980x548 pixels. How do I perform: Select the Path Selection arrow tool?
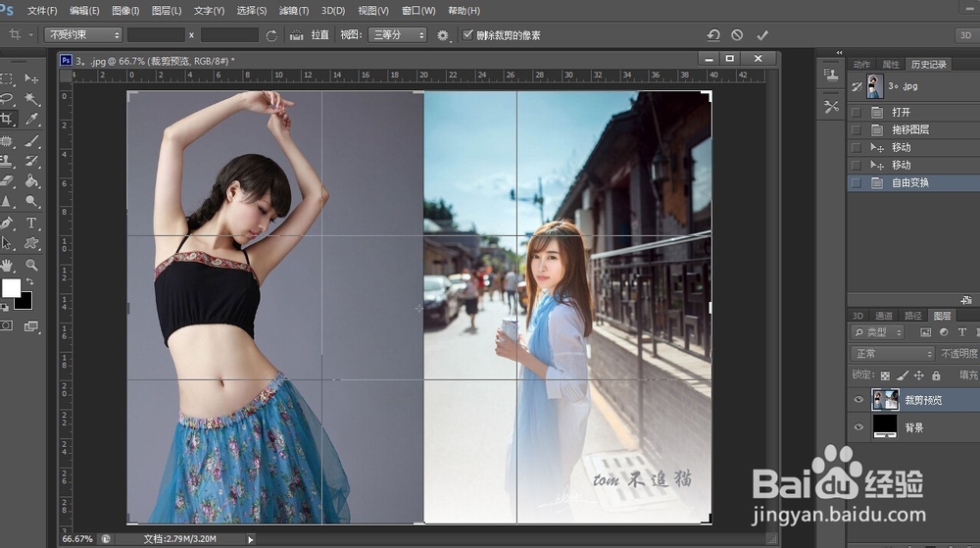coord(6,243)
